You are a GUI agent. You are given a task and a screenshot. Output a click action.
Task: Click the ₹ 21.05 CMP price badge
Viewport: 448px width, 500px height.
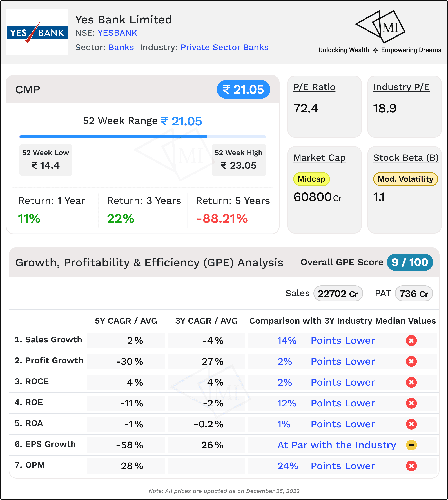click(x=243, y=89)
